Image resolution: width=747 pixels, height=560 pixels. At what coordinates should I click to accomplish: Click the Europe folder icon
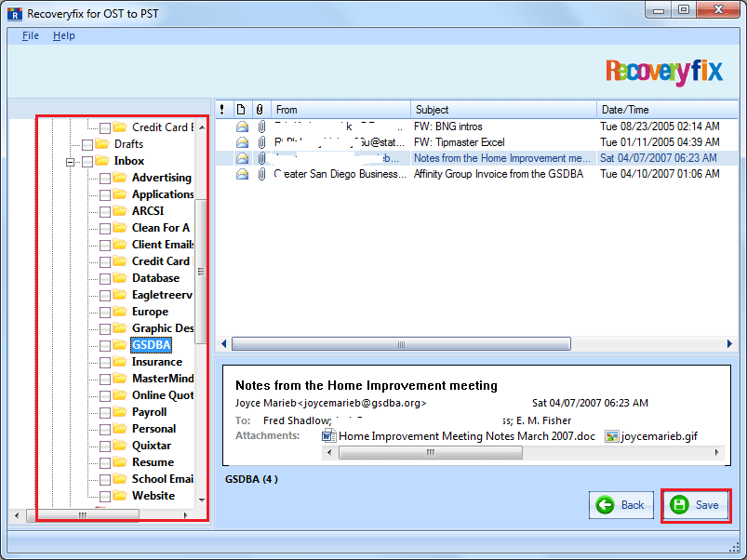[x=120, y=312]
